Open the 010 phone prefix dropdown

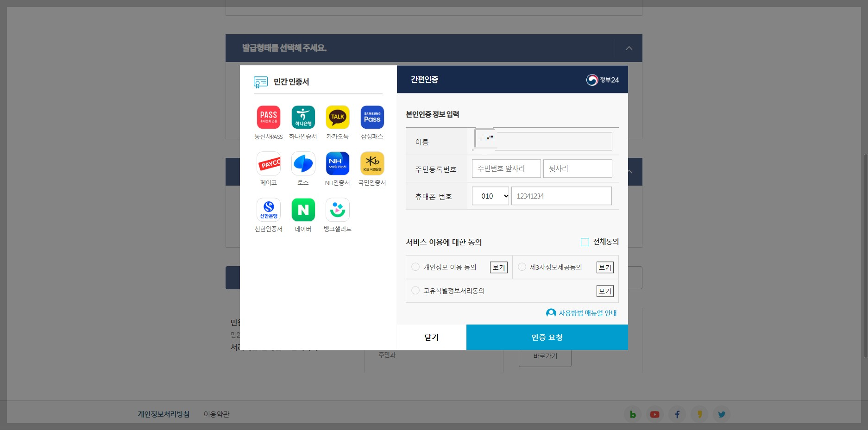(491, 196)
